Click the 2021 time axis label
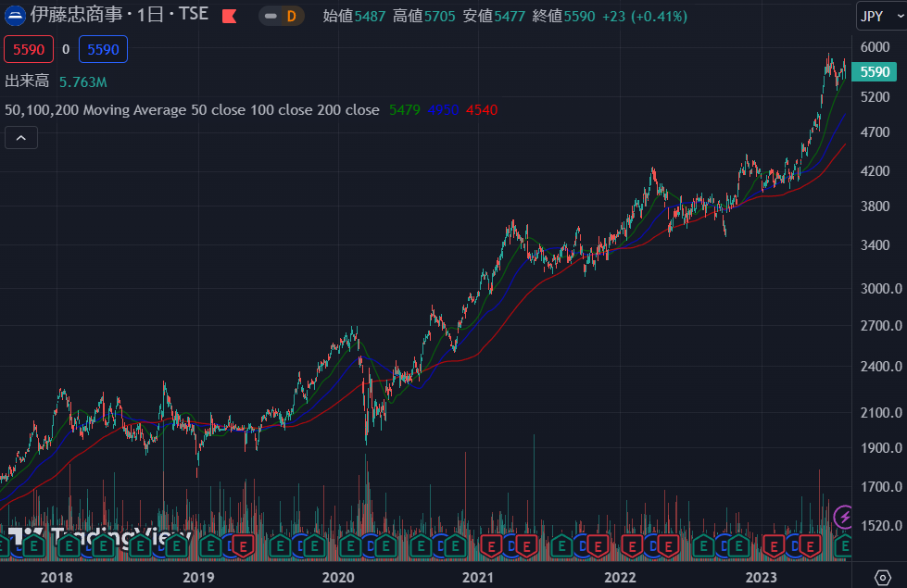Screen dimensions: 907x588 pos(478,577)
